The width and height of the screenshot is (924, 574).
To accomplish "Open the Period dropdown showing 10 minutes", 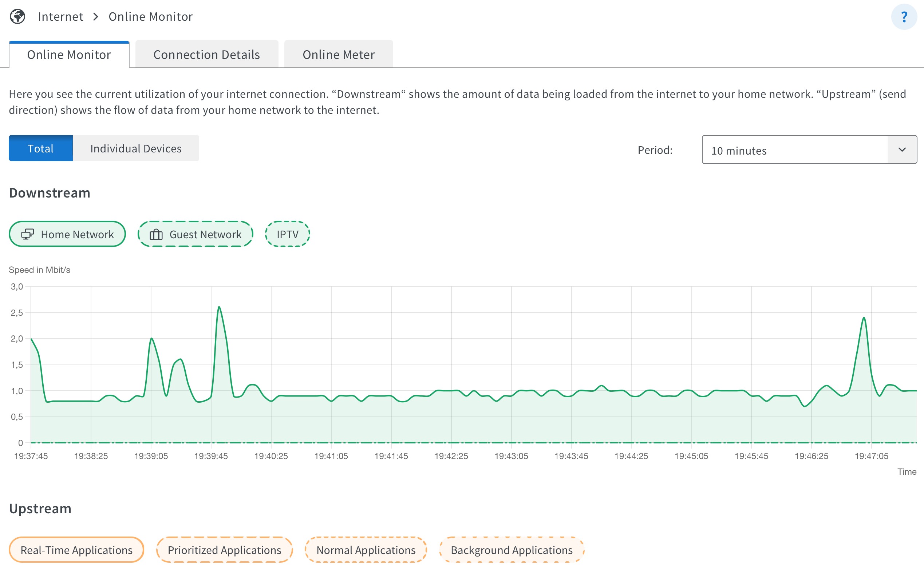I will (794, 150).
